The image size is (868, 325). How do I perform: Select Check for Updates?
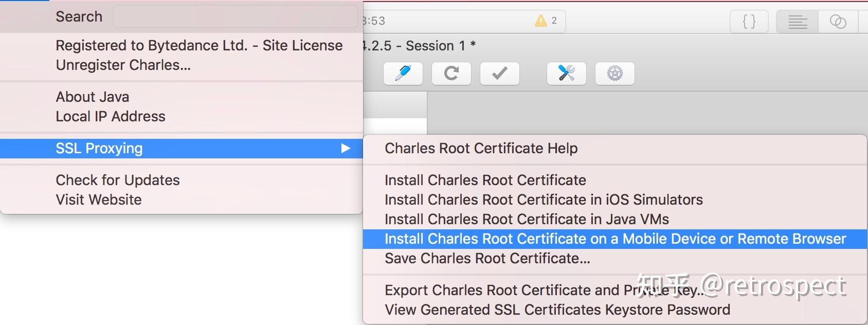click(x=182, y=180)
